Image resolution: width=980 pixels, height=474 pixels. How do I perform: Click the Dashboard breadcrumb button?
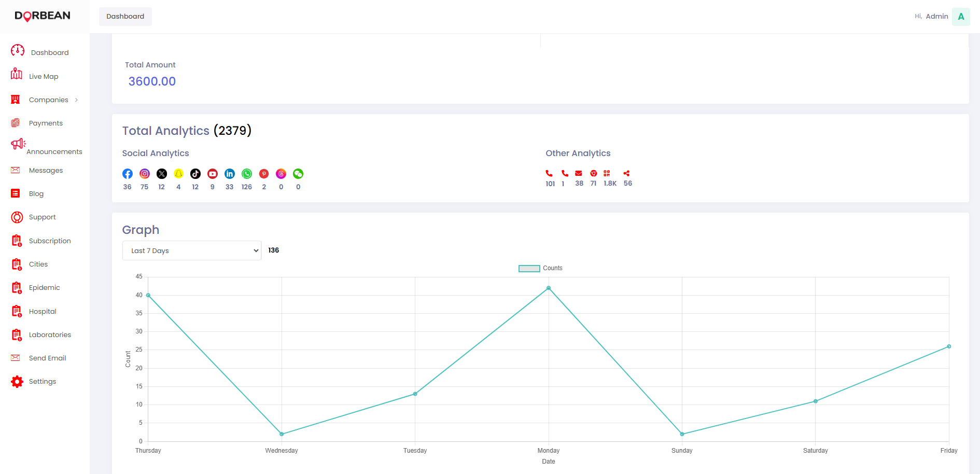click(125, 17)
